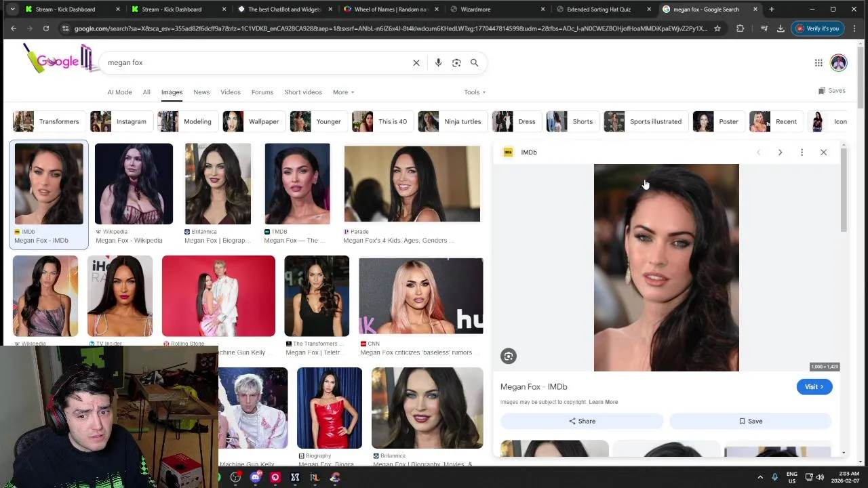
Task: Open the Short videos results tab
Action: click(303, 92)
